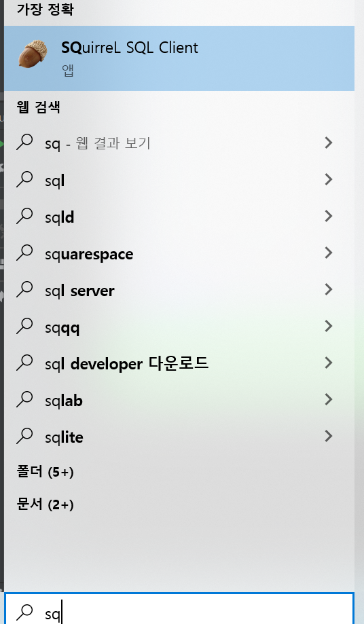Screen dimensions: 364x624
Task: Open the 폴더 (5+) results group
Action: pos(45,472)
